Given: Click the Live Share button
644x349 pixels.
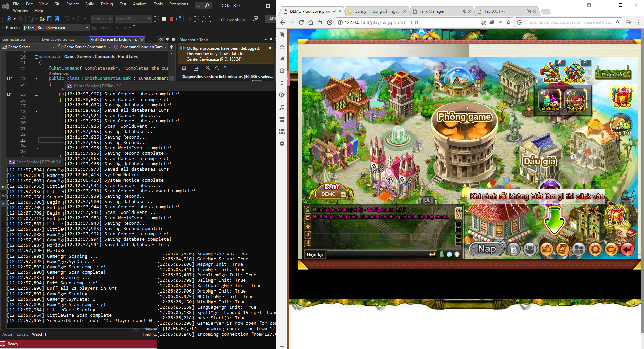Looking at the screenshot, I should tap(232, 20).
